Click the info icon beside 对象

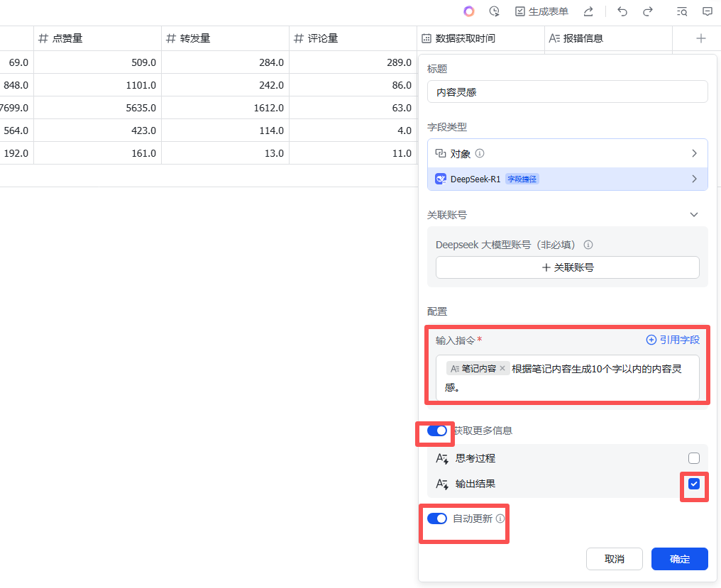(480, 152)
